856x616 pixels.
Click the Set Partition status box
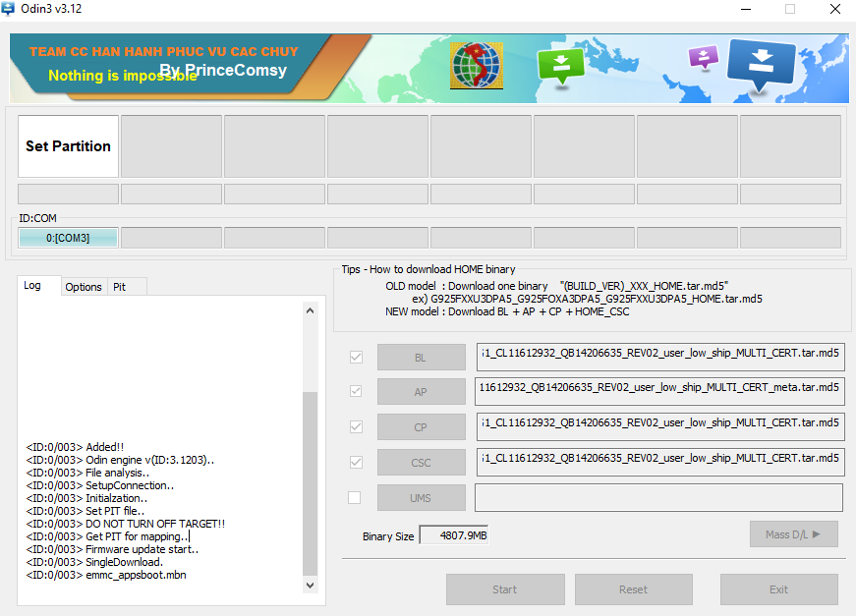pyautogui.click(x=68, y=146)
